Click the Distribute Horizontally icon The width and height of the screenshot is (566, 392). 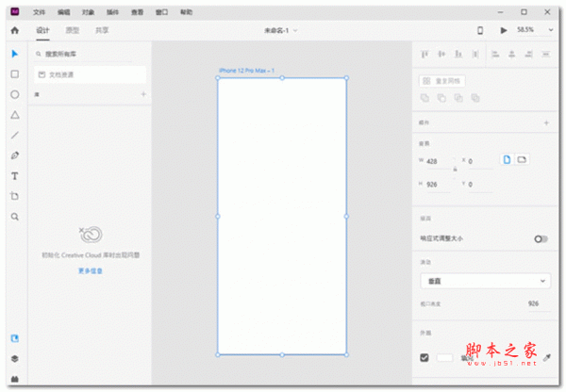coord(546,55)
